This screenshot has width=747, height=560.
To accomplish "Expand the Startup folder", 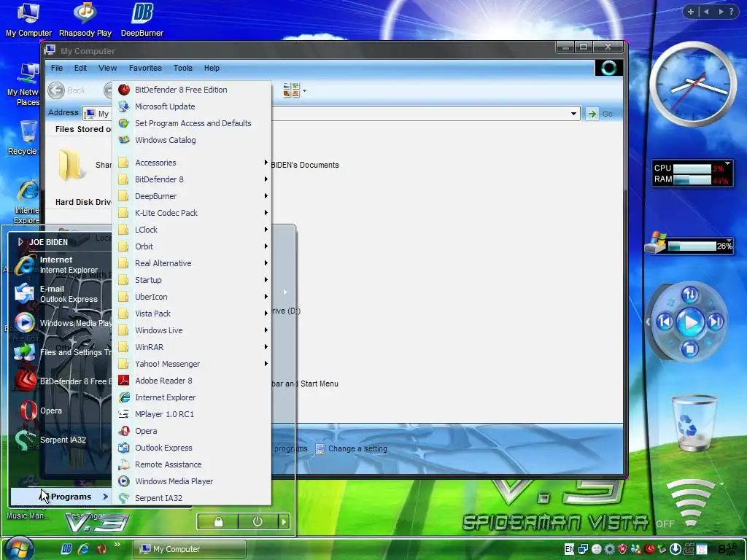I will pyautogui.click(x=192, y=280).
